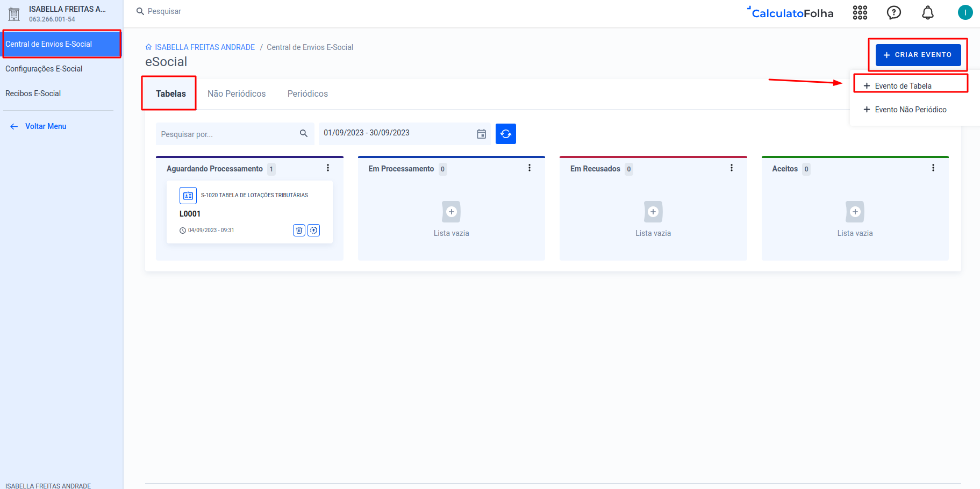Select the Tabelas tab

click(171, 94)
